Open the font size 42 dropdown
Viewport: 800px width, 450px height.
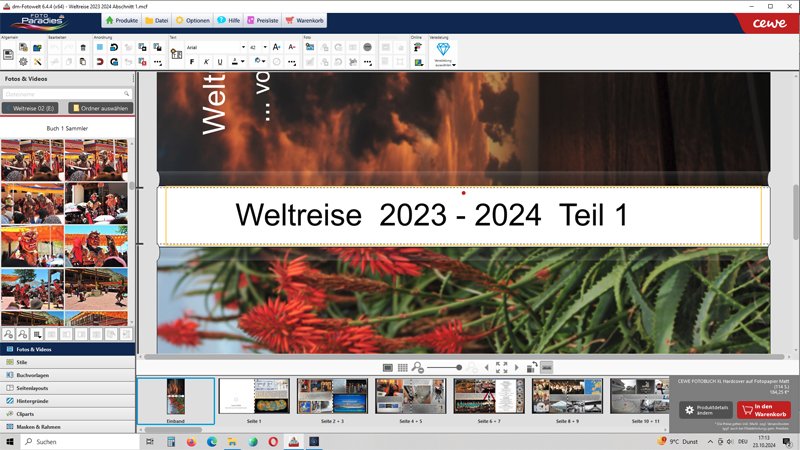pos(265,47)
